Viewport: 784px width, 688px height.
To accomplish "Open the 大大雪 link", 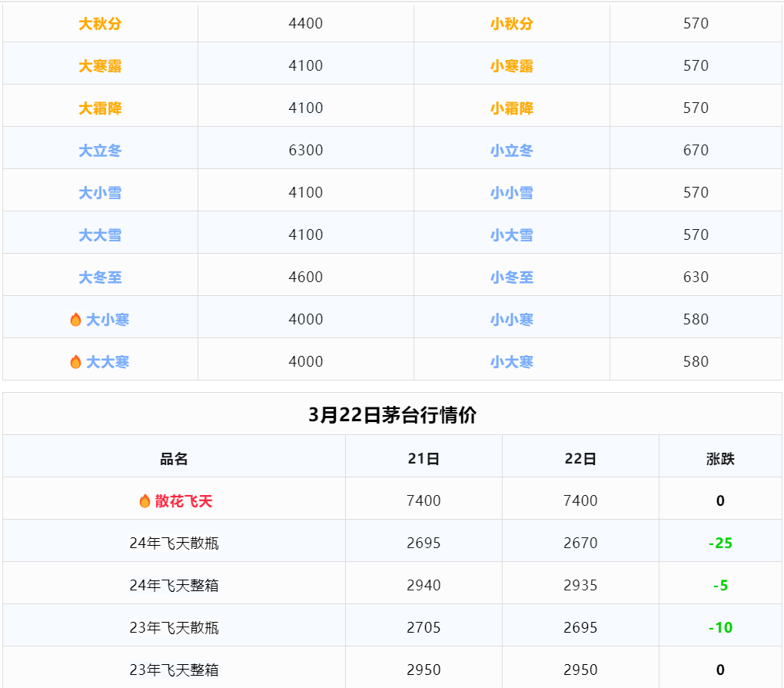I will point(100,235).
